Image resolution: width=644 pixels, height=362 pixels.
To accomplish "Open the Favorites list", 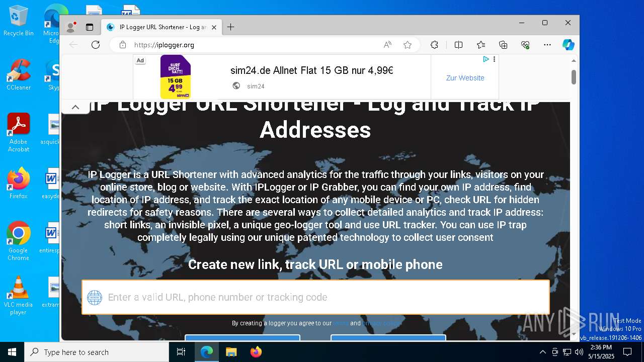I will pyautogui.click(x=481, y=45).
